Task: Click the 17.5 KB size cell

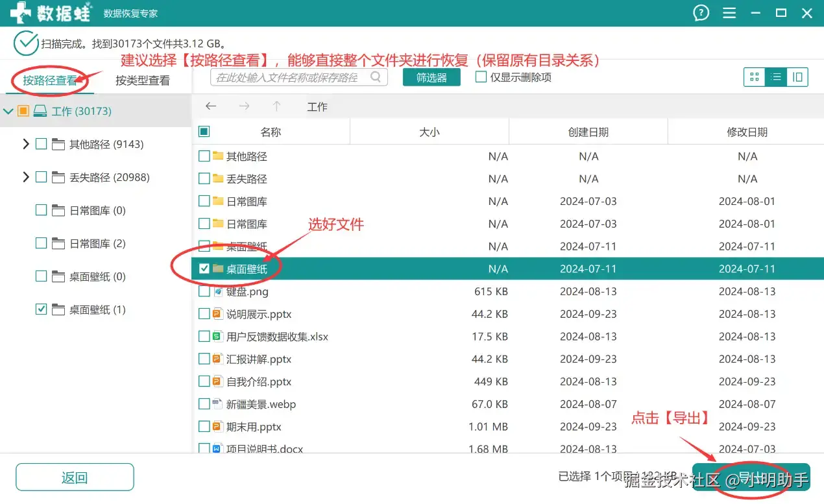Action: point(490,337)
